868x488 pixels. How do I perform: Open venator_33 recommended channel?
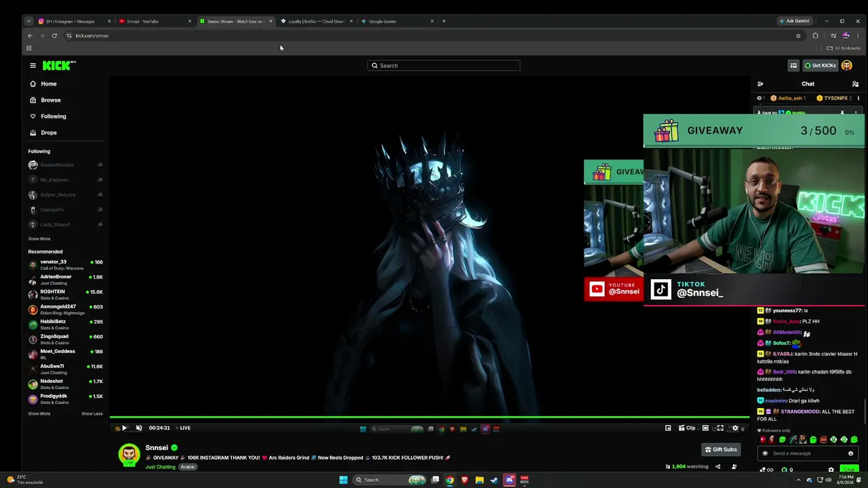point(66,264)
